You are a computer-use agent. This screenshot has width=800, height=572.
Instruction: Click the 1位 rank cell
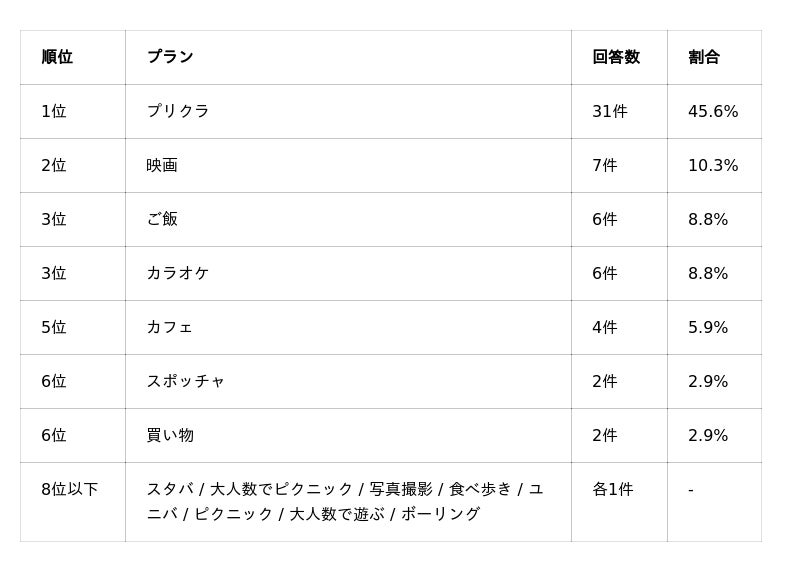tap(54, 111)
